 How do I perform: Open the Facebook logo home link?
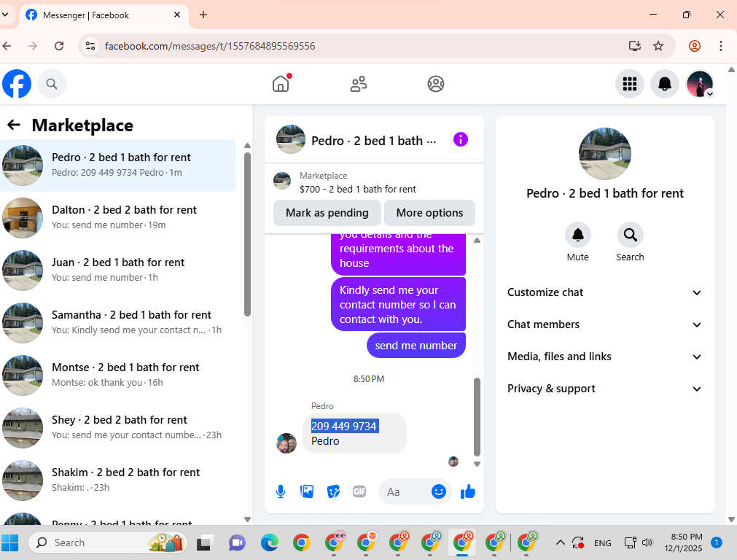[x=17, y=84]
